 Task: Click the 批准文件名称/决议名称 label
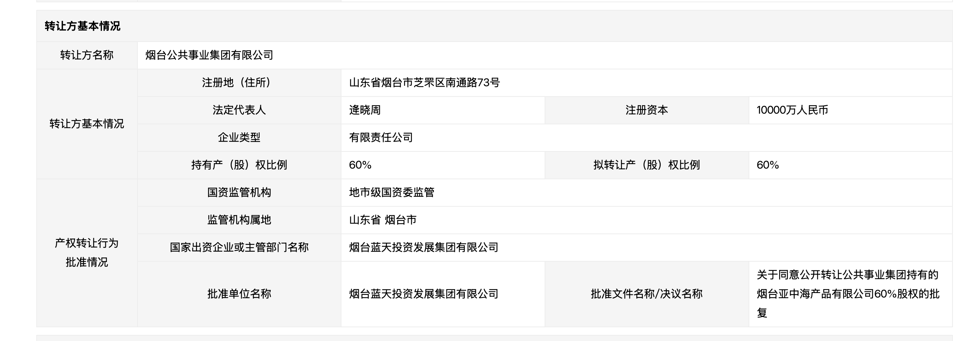coord(647,294)
